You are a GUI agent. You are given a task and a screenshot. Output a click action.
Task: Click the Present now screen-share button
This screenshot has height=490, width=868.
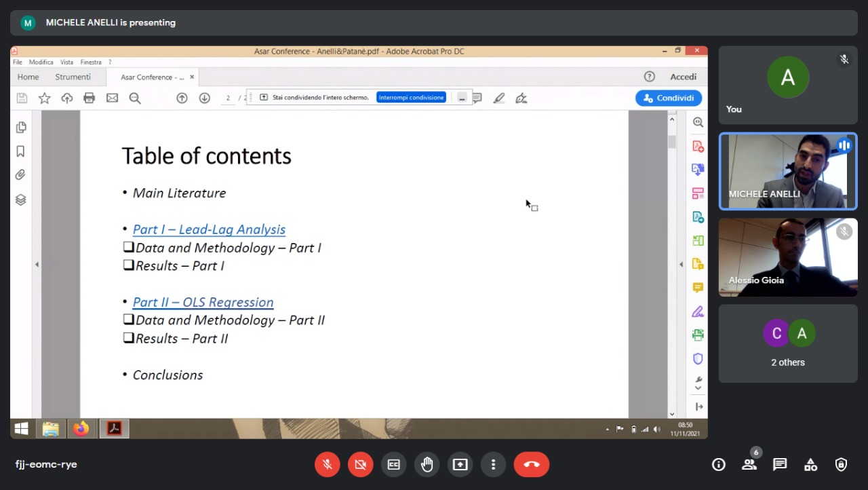460,465
